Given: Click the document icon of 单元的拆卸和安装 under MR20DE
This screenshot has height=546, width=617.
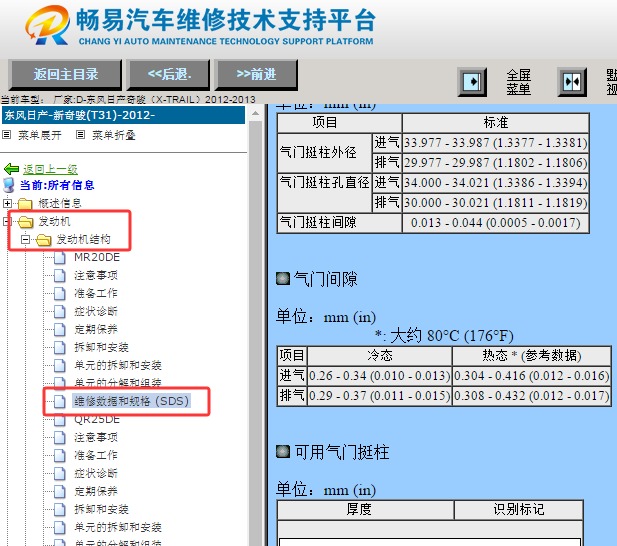Looking at the screenshot, I should pyautogui.click(x=59, y=365).
